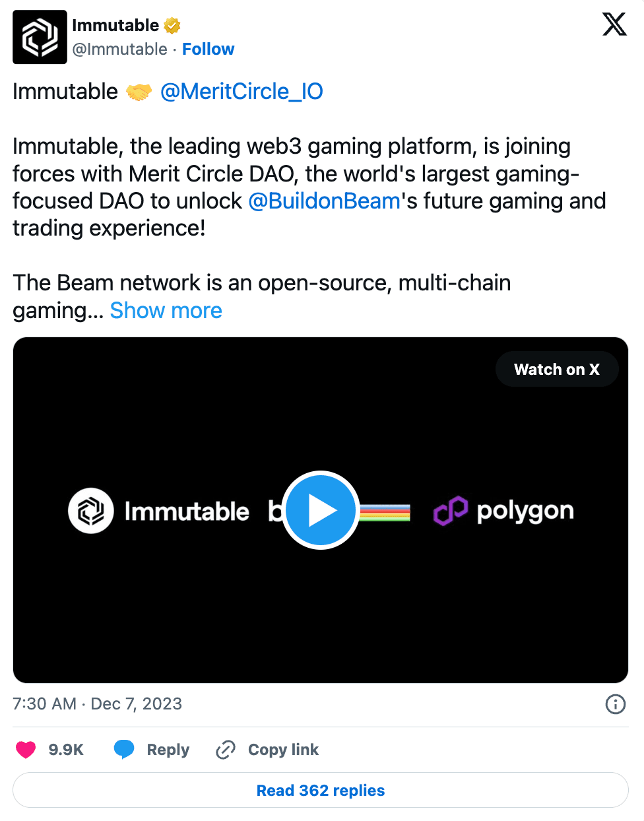
Task: Open the @MeritCircle_IO mention
Action: pos(241,91)
